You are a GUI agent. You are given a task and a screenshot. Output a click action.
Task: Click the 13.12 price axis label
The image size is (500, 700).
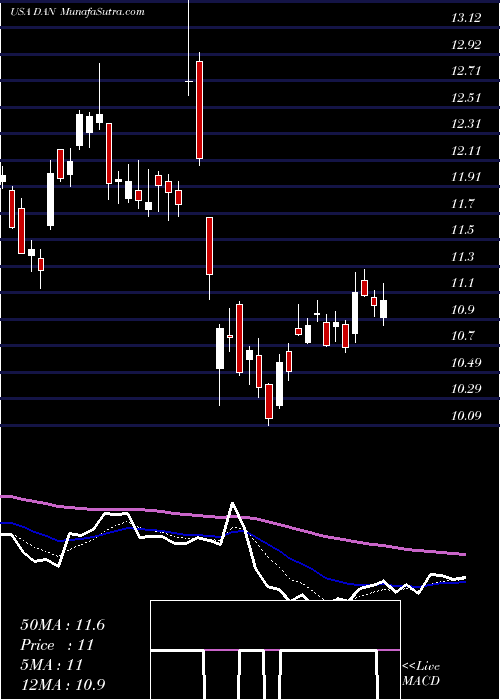coord(466,18)
